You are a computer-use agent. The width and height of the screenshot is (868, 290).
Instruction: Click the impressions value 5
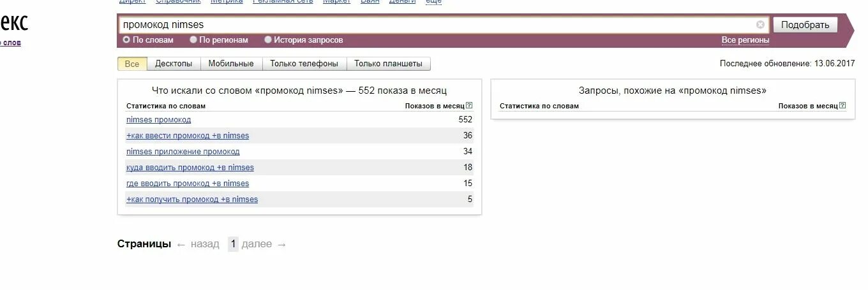[470, 199]
